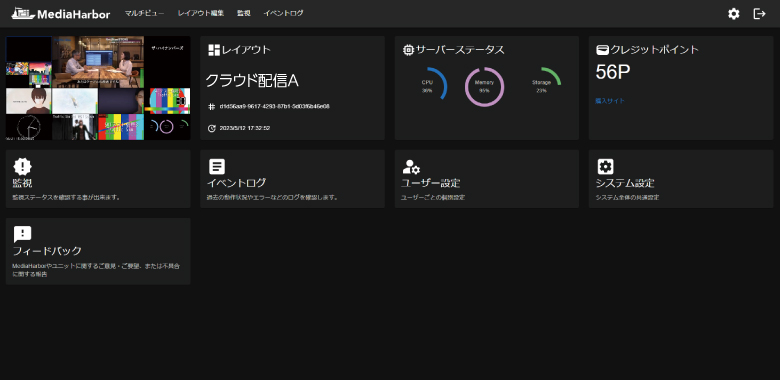
Task: Click the layout grid icon beside レイアウト
Action: (x=214, y=50)
